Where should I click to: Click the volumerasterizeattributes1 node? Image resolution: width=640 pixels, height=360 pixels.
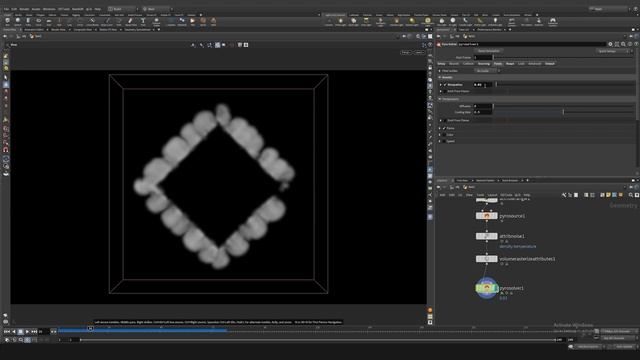pyautogui.click(x=487, y=259)
